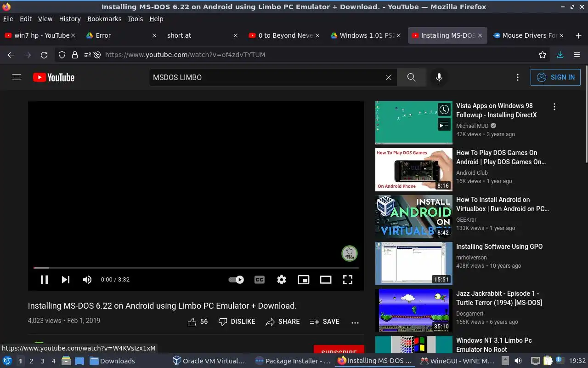This screenshot has height=368, width=588.
Task: Start voice search with the microphone
Action: 439,77
